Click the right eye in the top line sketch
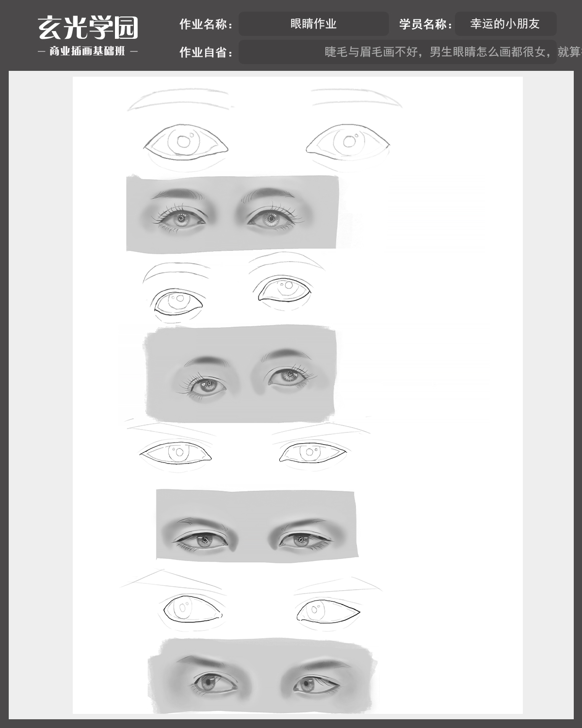This screenshot has width=582, height=728. (x=348, y=142)
